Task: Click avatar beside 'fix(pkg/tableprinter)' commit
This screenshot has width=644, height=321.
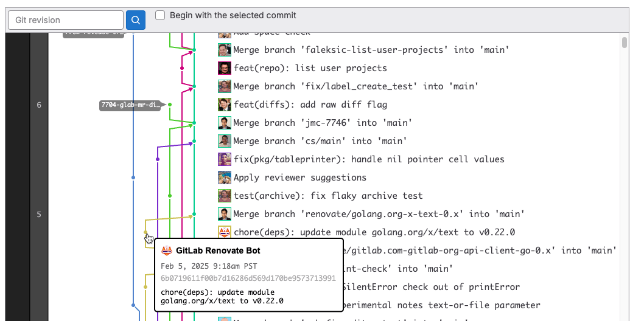Action: 224,159
